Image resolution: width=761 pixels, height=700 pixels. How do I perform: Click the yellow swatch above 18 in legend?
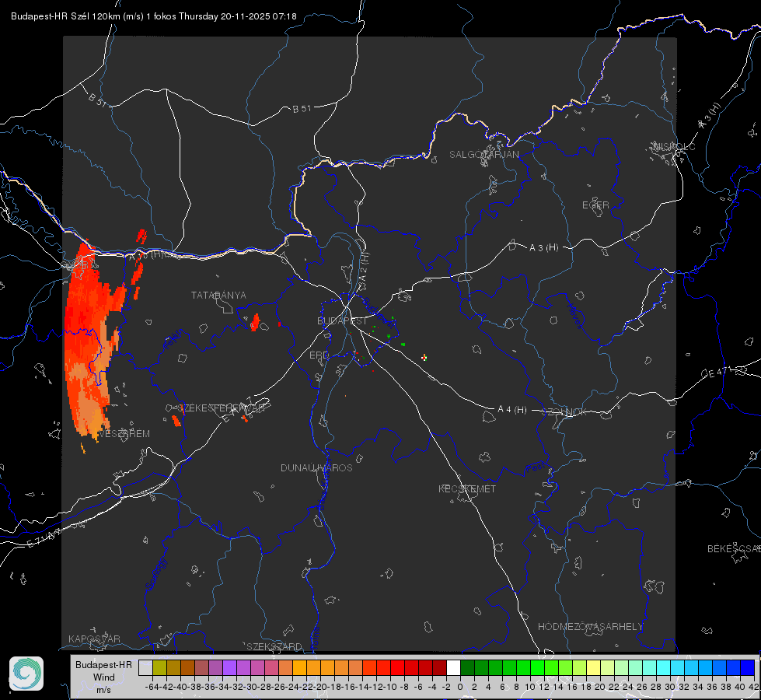[x=594, y=667]
